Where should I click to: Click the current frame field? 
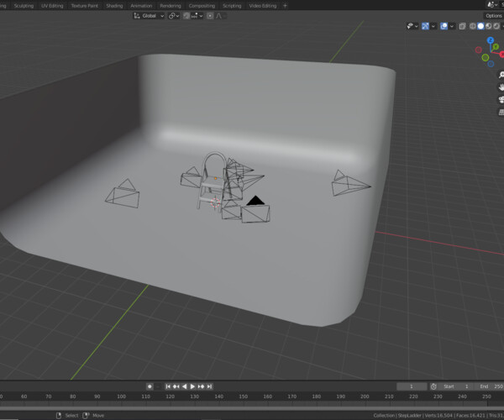412,386
